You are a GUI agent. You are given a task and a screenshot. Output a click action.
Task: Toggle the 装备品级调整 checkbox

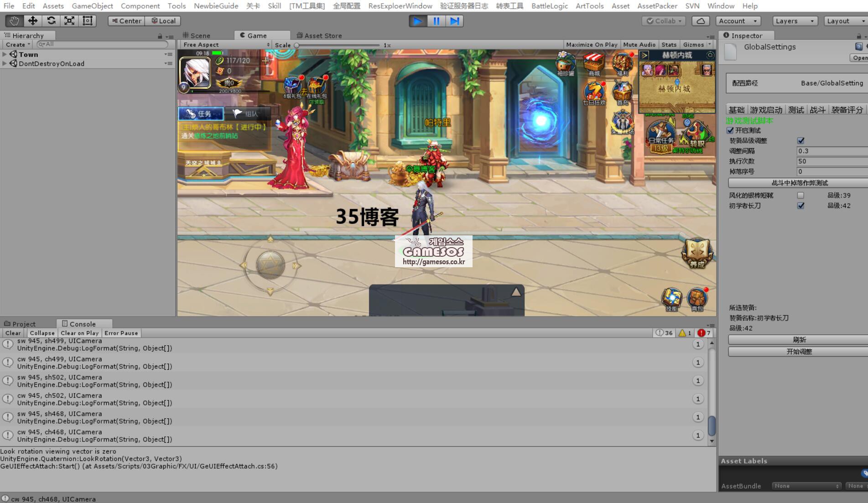click(800, 140)
